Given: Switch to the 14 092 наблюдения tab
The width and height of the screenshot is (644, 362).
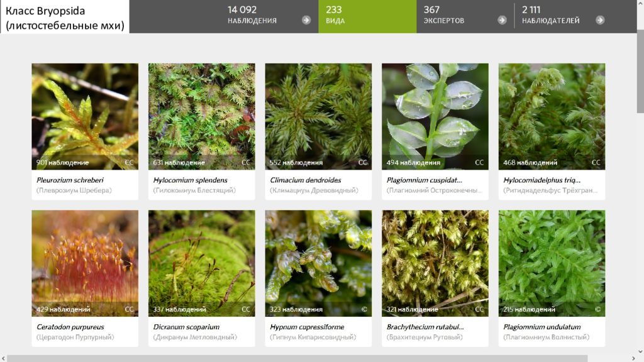Looking at the screenshot, I should pos(269,16).
